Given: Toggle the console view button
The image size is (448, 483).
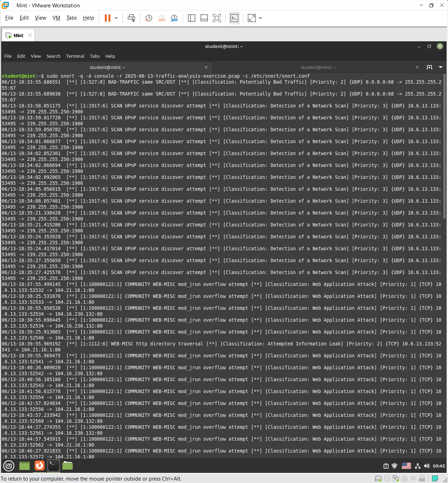Looking at the screenshot, I should 234,18.
